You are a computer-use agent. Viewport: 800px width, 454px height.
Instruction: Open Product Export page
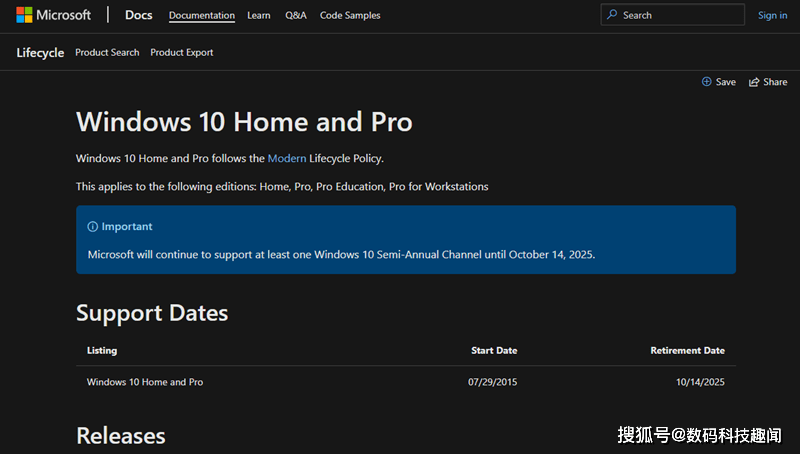pos(182,53)
